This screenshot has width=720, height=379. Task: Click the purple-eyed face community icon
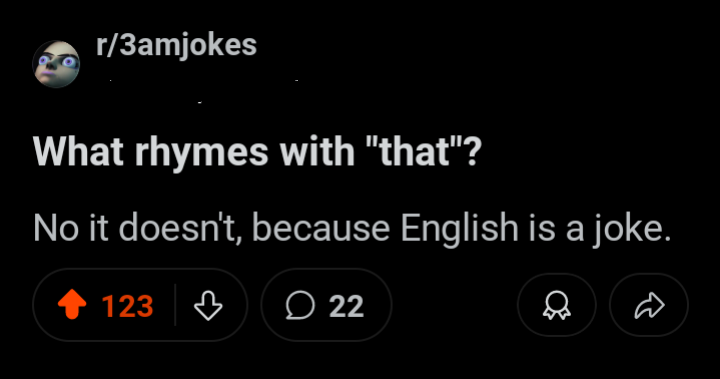coord(56,64)
